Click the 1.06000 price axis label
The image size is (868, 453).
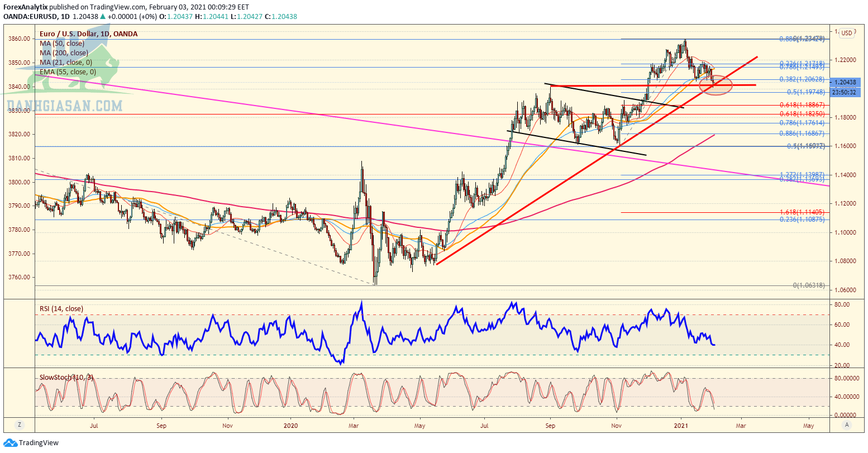pyautogui.click(x=846, y=290)
